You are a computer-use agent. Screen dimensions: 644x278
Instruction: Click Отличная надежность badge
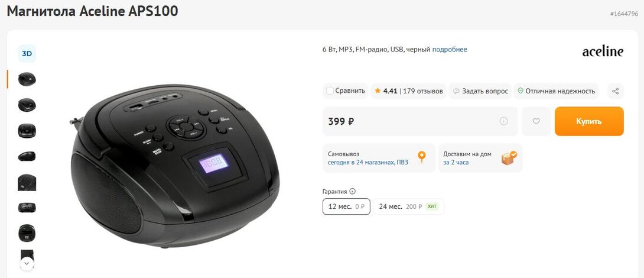556,91
